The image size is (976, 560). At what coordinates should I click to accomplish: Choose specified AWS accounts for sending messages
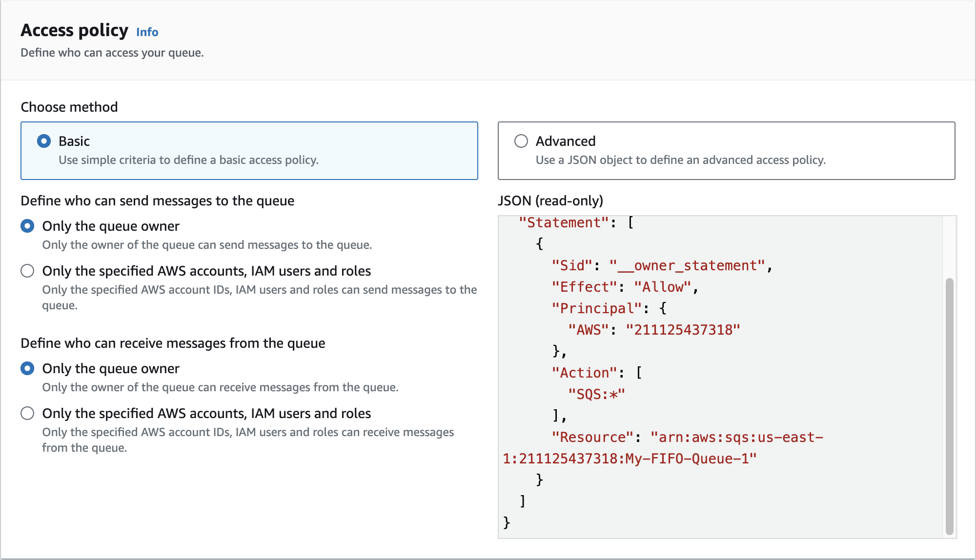point(27,271)
